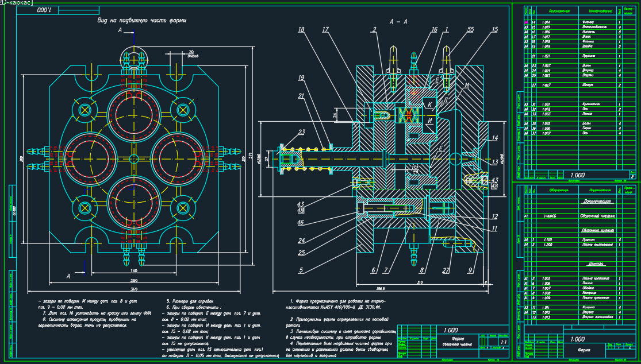Pick callout number 55 in the section view
The height and width of the screenshot is (364, 641).
coord(471,29)
